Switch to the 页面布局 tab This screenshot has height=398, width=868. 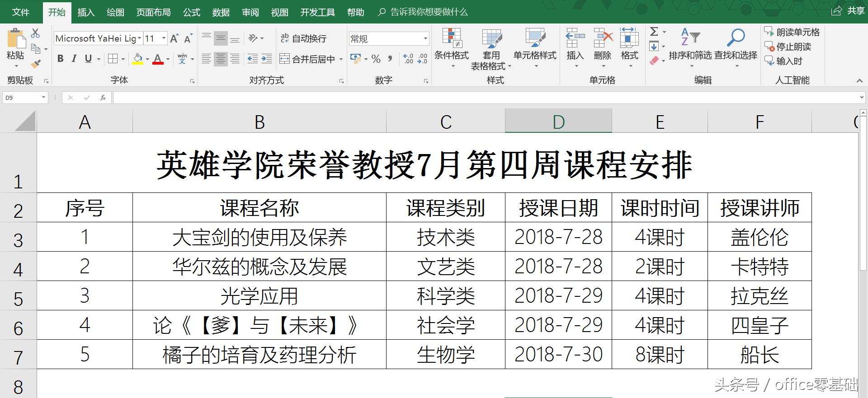coord(154,12)
